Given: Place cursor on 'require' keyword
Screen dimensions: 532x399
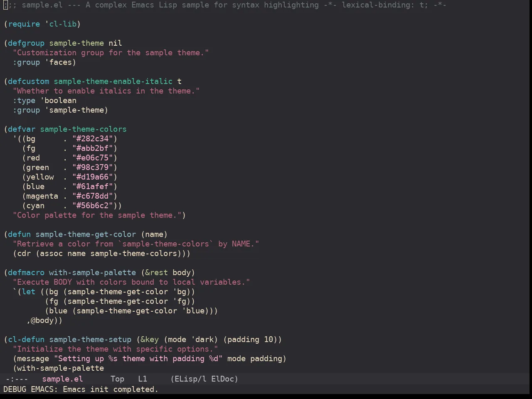Looking at the screenshot, I should (24, 24).
